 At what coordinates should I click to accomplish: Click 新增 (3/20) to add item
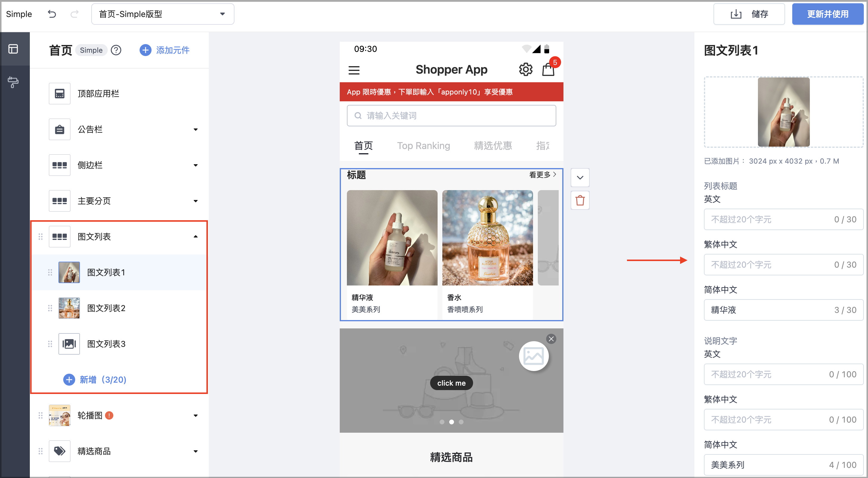tap(95, 380)
